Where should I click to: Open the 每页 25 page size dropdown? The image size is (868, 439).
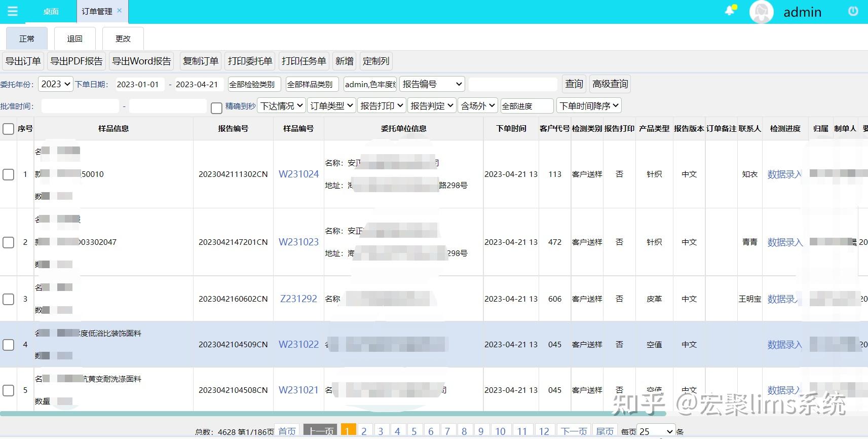pyautogui.click(x=656, y=431)
